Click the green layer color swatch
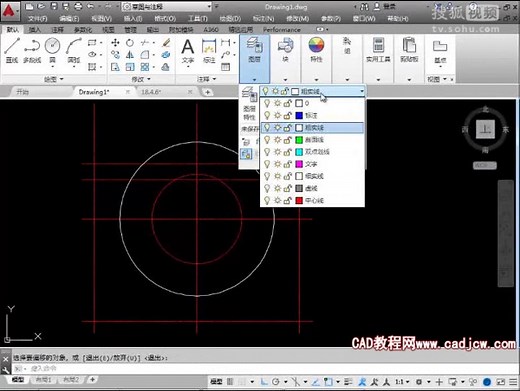This screenshot has height=391, width=520. coord(299,140)
